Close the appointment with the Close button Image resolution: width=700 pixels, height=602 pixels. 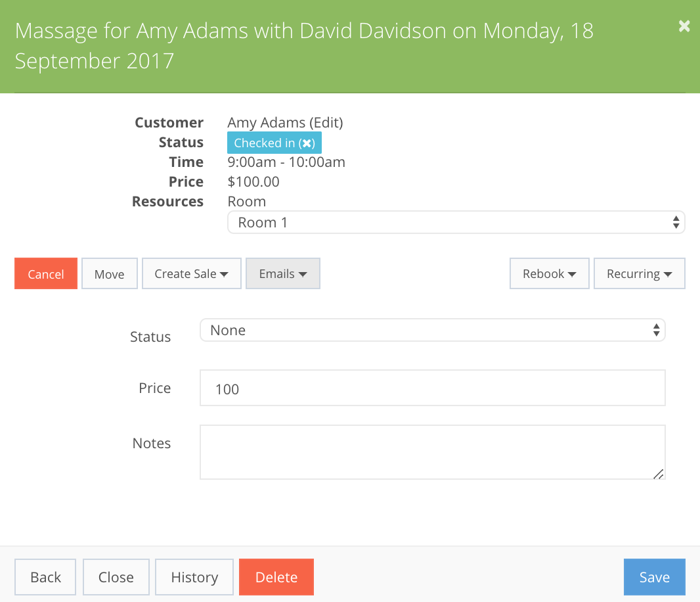pyautogui.click(x=116, y=576)
